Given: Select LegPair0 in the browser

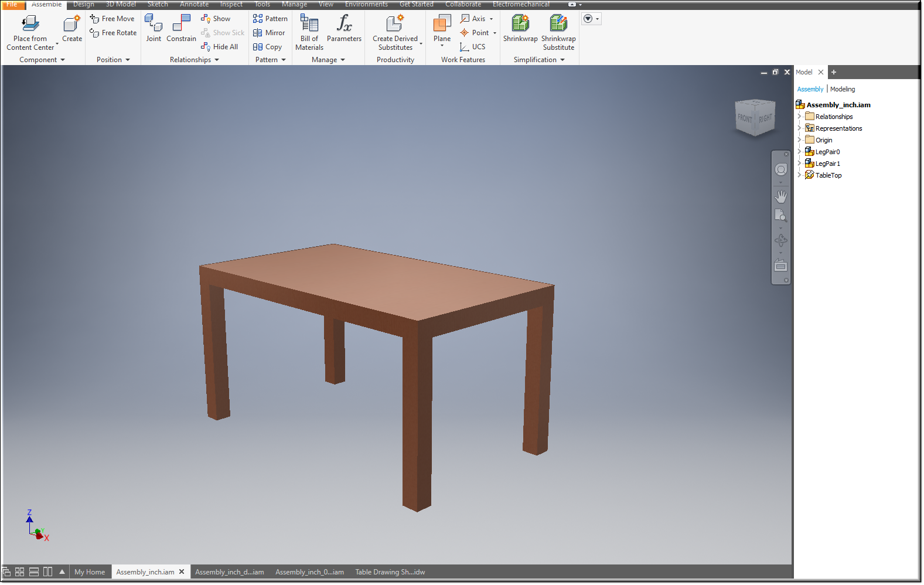Looking at the screenshot, I should click(827, 152).
